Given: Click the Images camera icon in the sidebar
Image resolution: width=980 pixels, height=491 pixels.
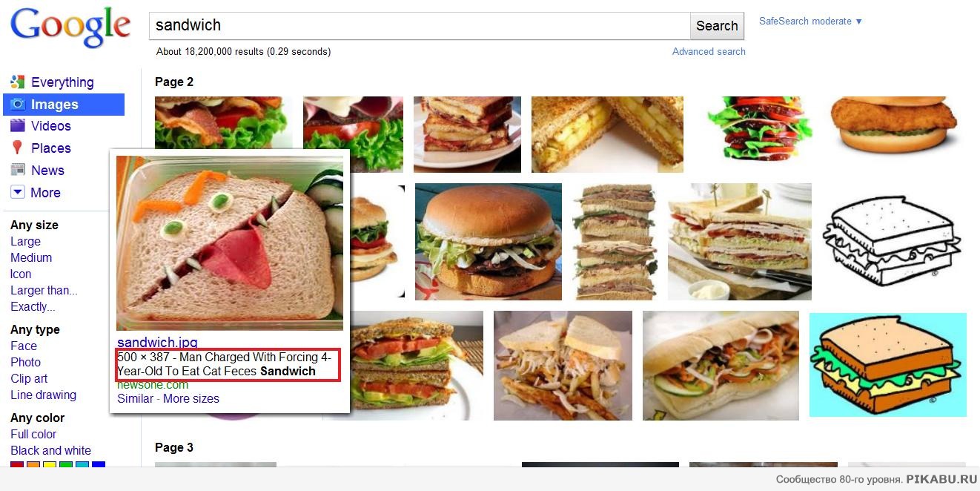Looking at the screenshot, I should click(x=18, y=105).
